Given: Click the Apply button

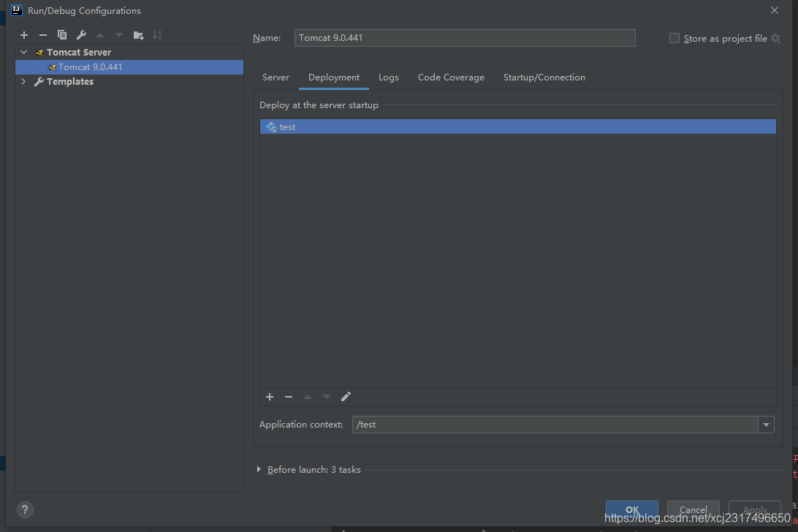Looking at the screenshot, I should (755, 509).
